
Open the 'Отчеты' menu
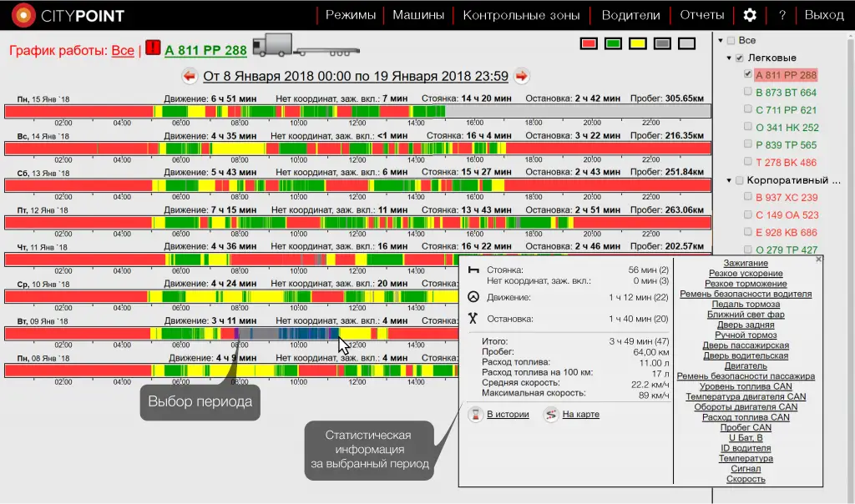(701, 15)
